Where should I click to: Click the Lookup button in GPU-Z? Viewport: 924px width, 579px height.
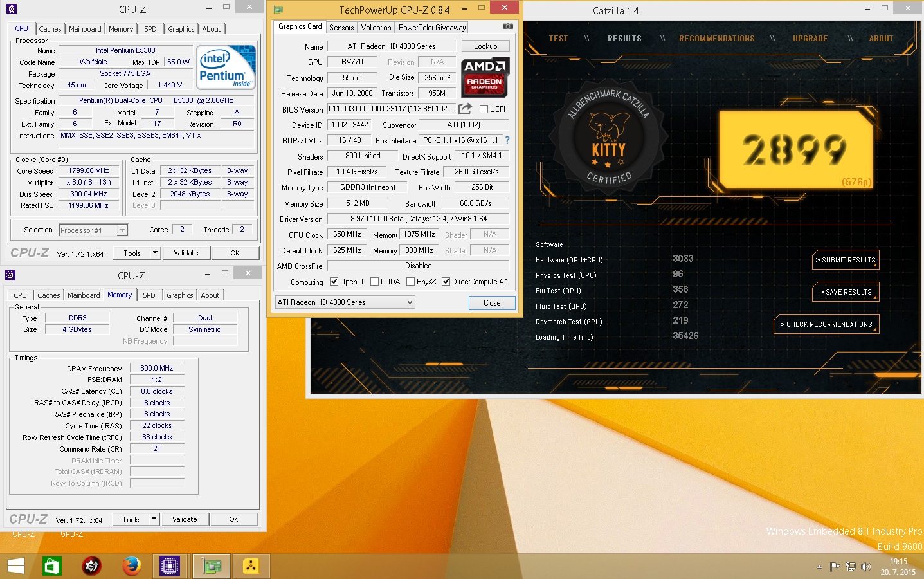coord(485,46)
